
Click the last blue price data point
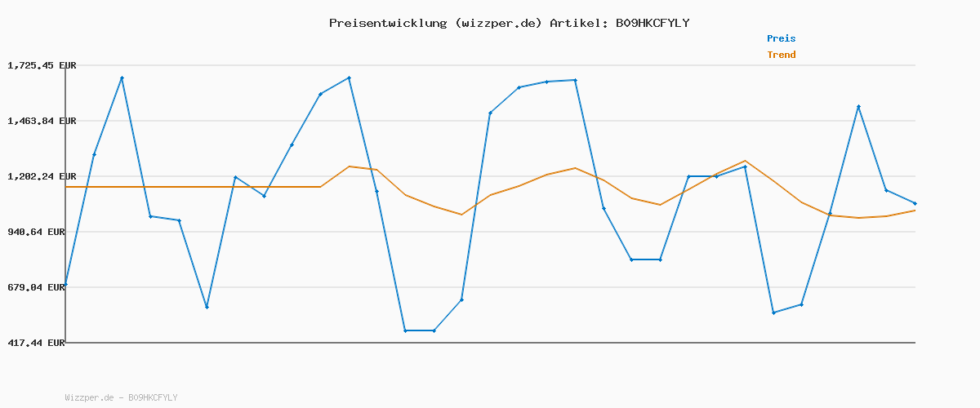point(915,203)
